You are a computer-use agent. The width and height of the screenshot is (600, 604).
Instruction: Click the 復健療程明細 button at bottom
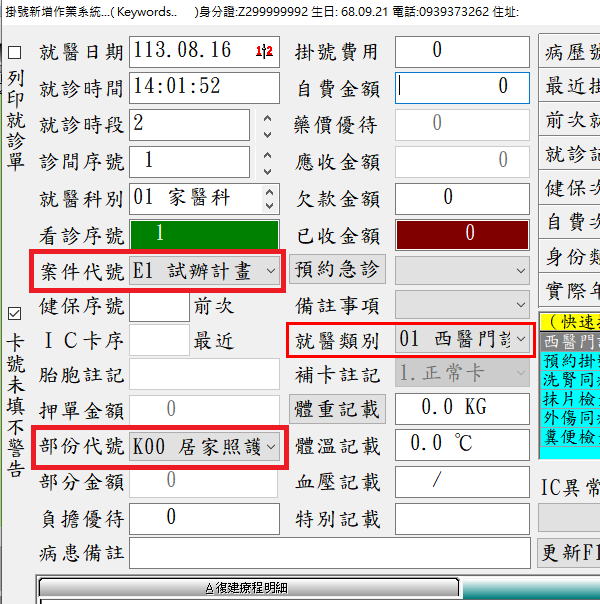point(245,589)
